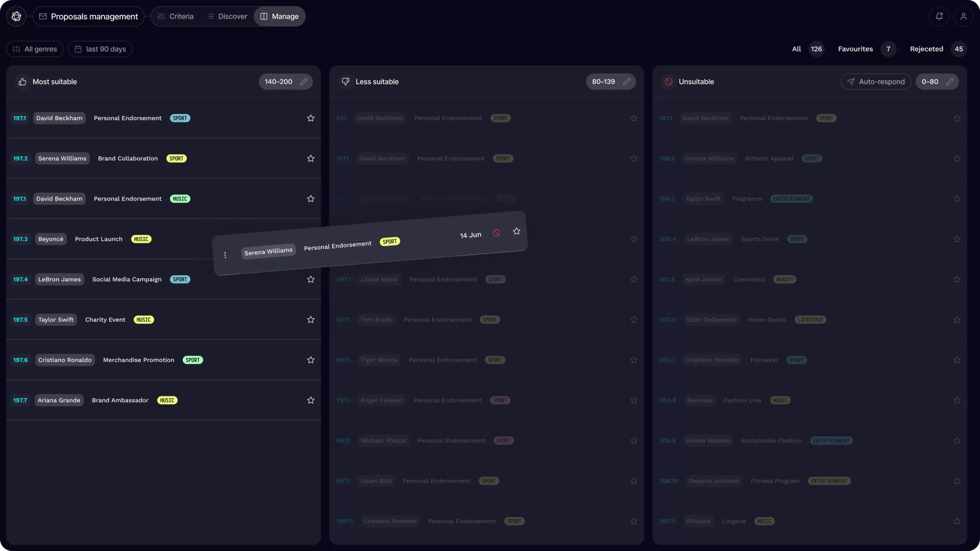Click the Unsuitable prohibited icon

[668, 82]
